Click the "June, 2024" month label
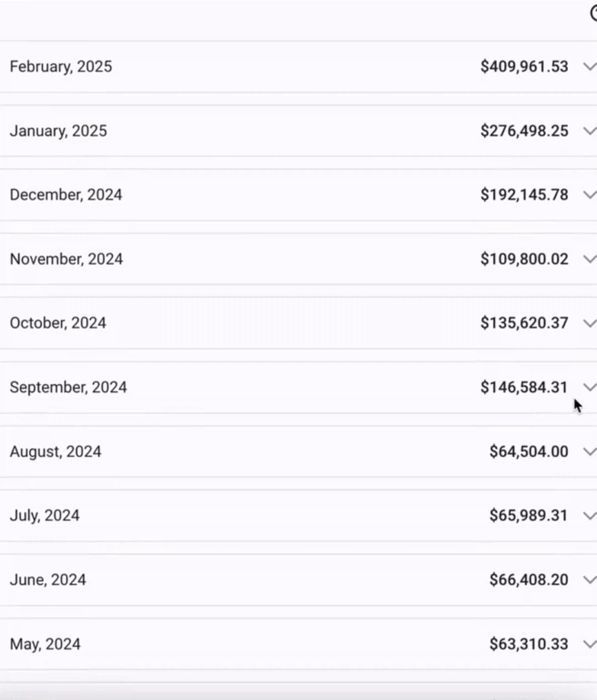This screenshot has width=597, height=700. (x=48, y=580)
